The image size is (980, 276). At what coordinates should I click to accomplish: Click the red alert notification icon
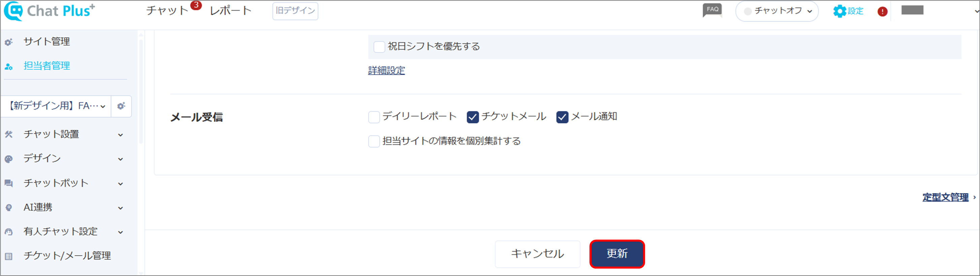point(883,11)
